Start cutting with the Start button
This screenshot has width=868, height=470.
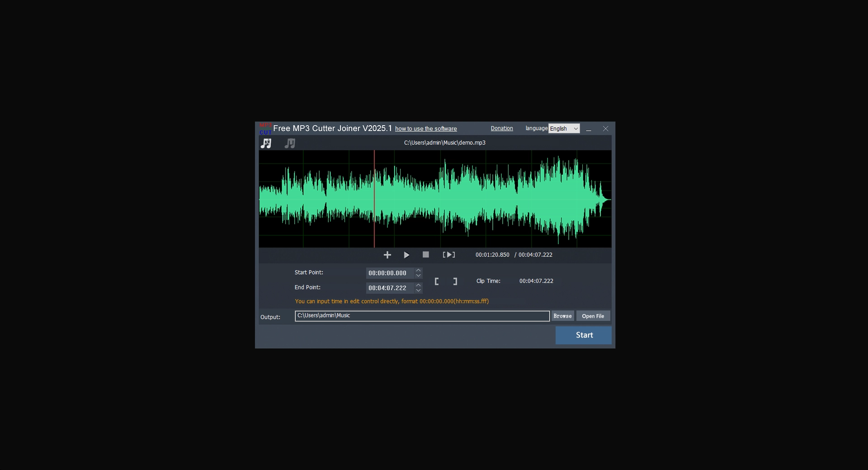[x=583, y=335]
